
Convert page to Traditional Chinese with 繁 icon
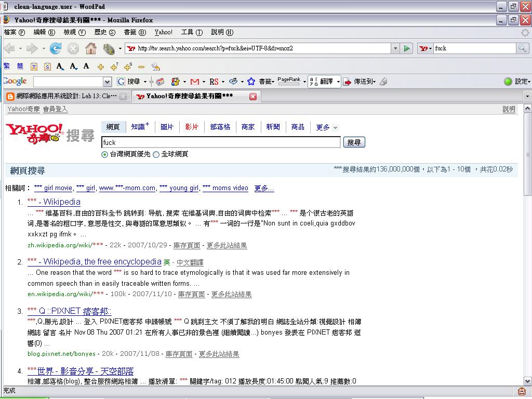coord(7,66)
